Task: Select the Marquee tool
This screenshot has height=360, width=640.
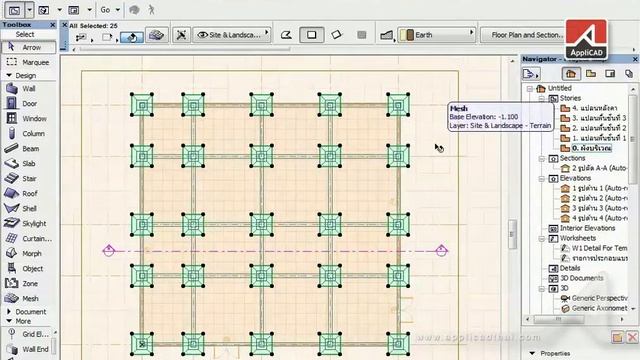Action: tap(29, 62)
